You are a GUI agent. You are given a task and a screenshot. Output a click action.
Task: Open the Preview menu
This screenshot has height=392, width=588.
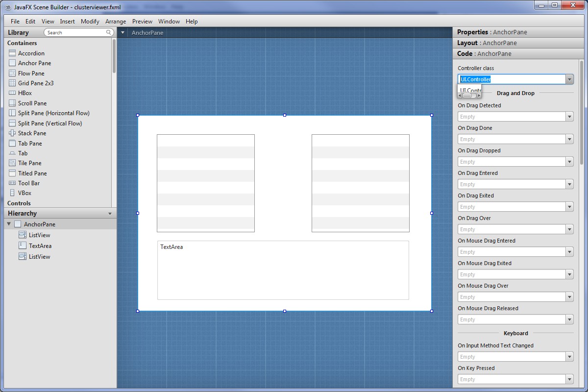pyautogui.click(x=142, y=21)
